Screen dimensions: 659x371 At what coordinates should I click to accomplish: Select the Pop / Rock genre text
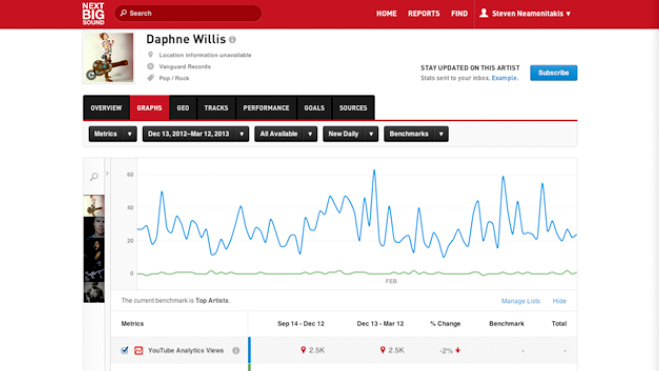click(174, 78)
